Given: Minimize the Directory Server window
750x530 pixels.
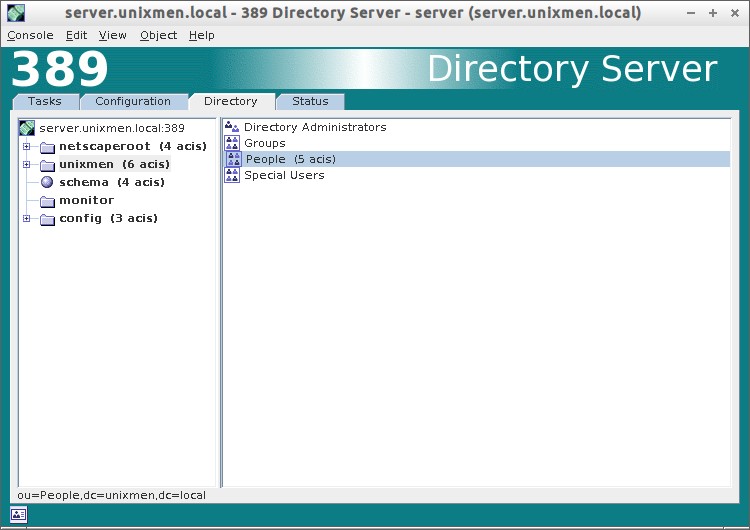Looking at the screenshot, I should 691,13.
